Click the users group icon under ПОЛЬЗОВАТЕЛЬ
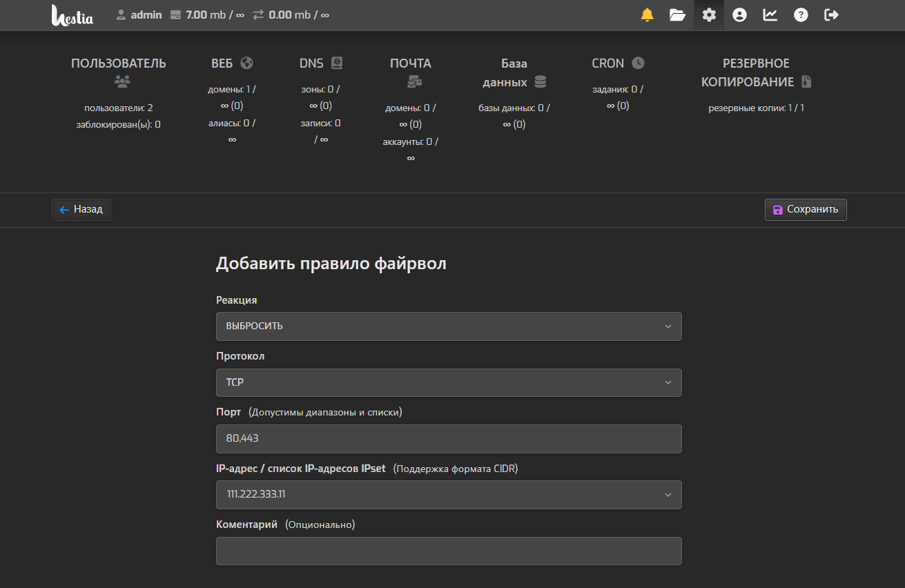The image size is (905, 588). tap(122, 81)
